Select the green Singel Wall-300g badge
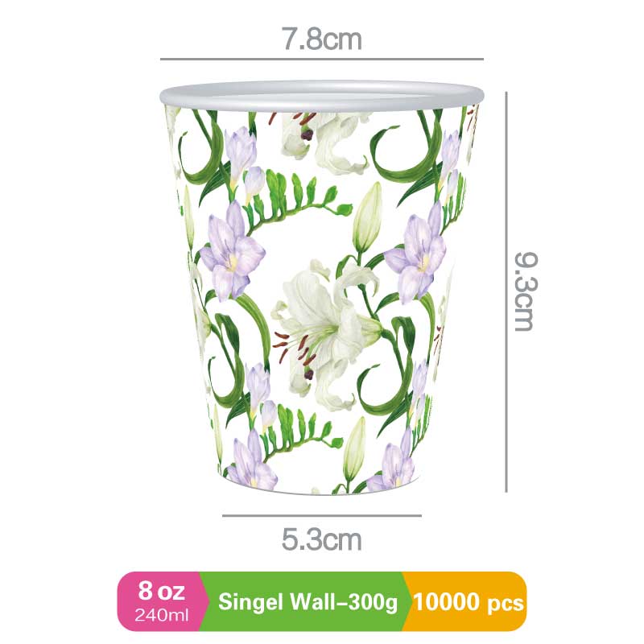The height and width of the screenshot is (644, 644). (308, 601)
